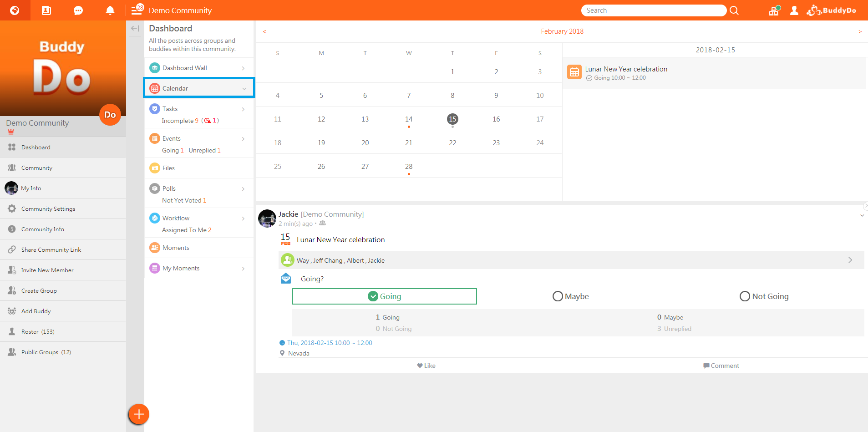Click the Polls icon

pyautogui.click(x=155, y=188)
